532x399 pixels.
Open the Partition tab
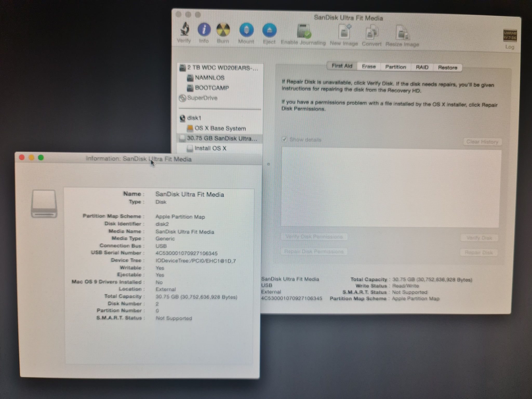(396, 67)
